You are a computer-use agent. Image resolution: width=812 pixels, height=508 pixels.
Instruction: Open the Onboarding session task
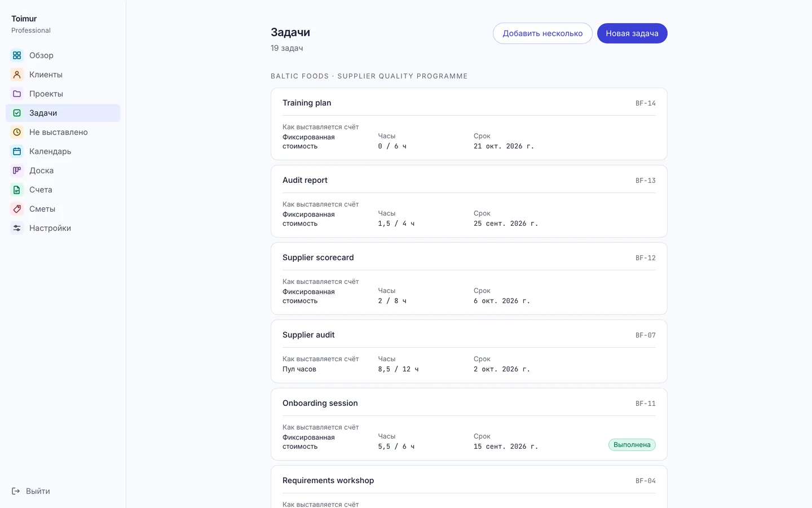tap(469, 424)
